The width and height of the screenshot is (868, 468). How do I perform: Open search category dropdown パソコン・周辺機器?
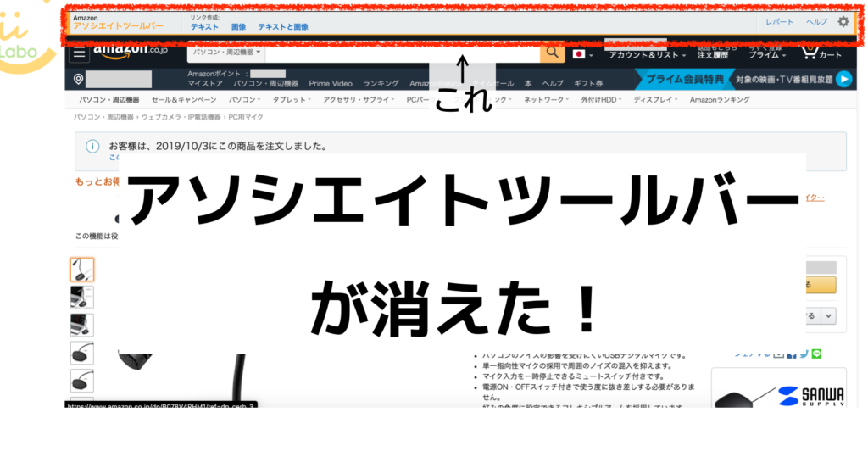coord(226,53)
